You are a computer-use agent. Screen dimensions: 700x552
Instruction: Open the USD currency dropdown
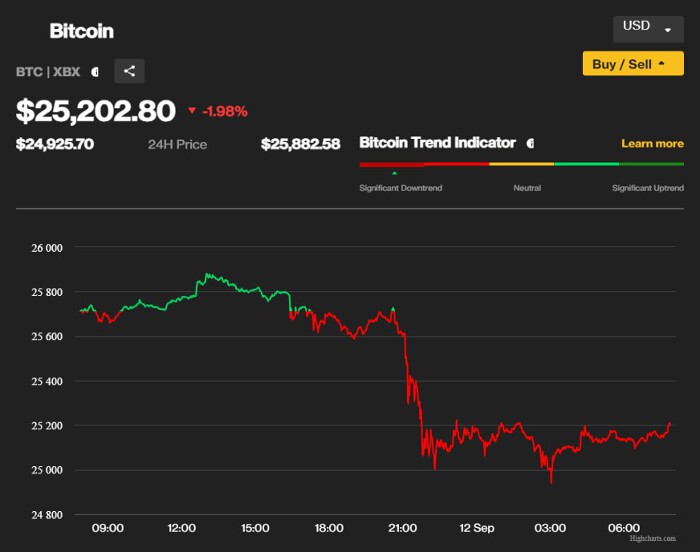(x=648, y=29)
